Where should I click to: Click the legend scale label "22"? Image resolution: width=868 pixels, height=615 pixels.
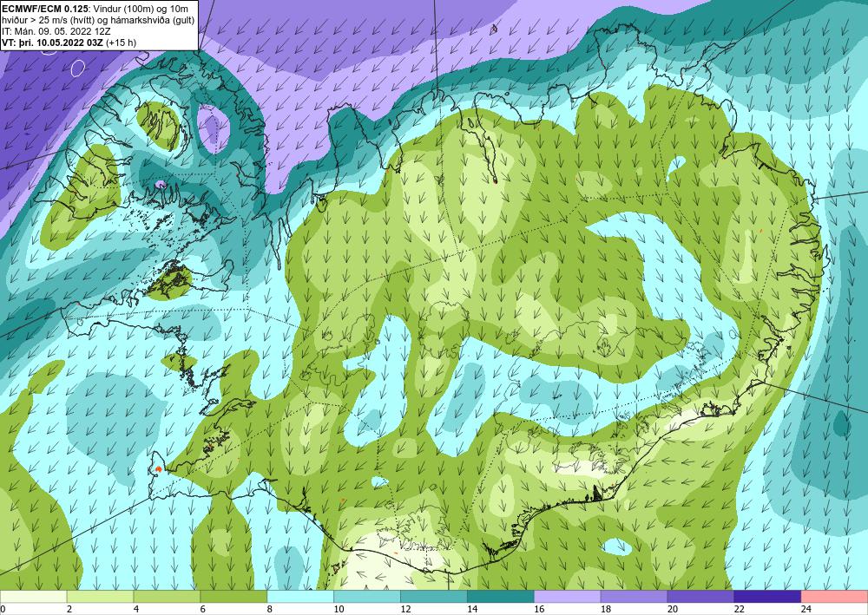click(739, 609)
